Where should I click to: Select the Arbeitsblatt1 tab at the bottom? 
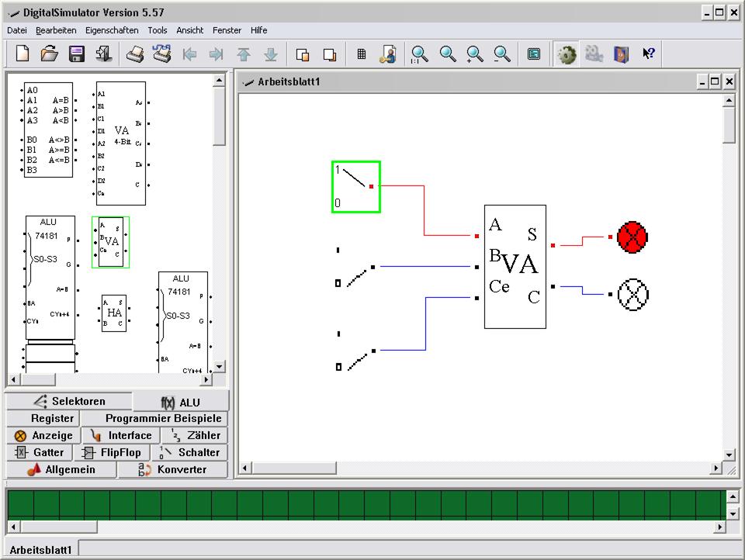[41, 550]
